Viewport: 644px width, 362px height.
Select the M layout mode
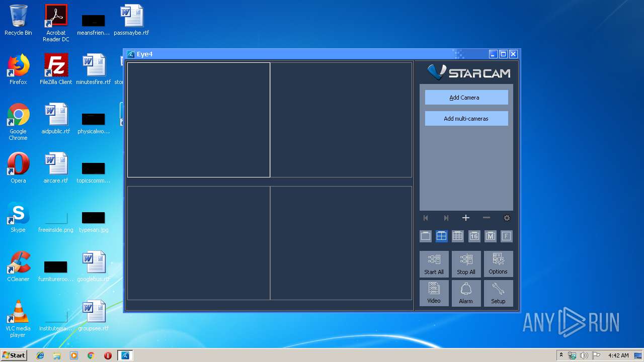491,236
